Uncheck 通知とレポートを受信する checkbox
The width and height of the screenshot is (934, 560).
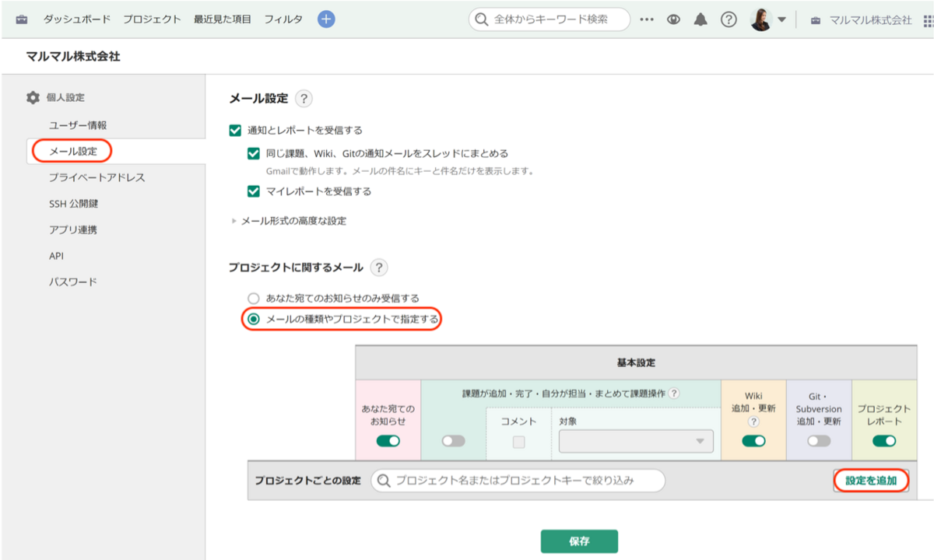point(235,131)
